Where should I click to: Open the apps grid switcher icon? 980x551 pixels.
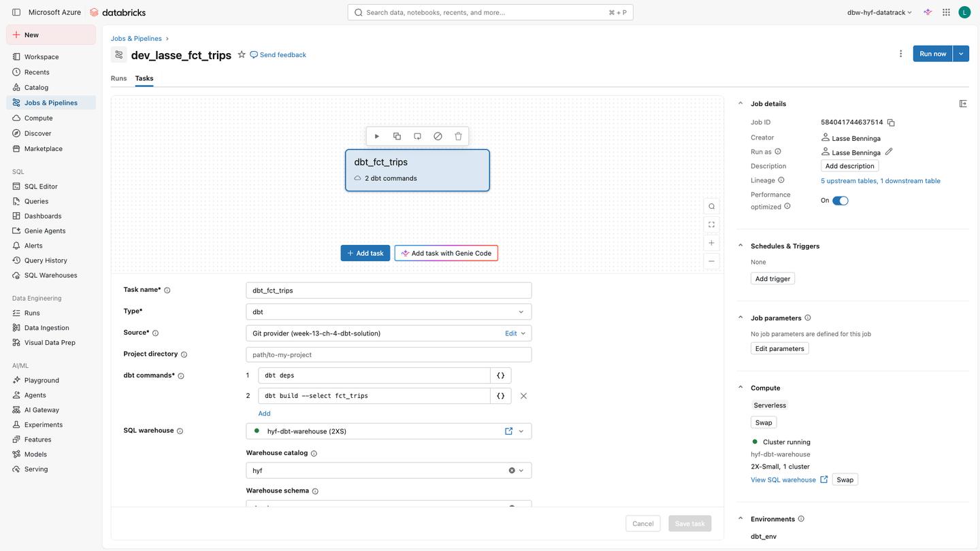point(946,12)
